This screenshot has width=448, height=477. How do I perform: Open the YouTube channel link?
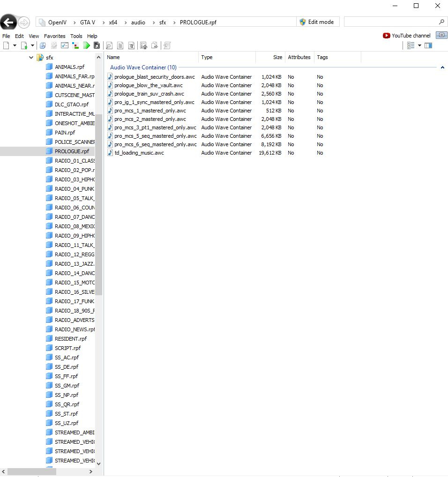point(407,36)
